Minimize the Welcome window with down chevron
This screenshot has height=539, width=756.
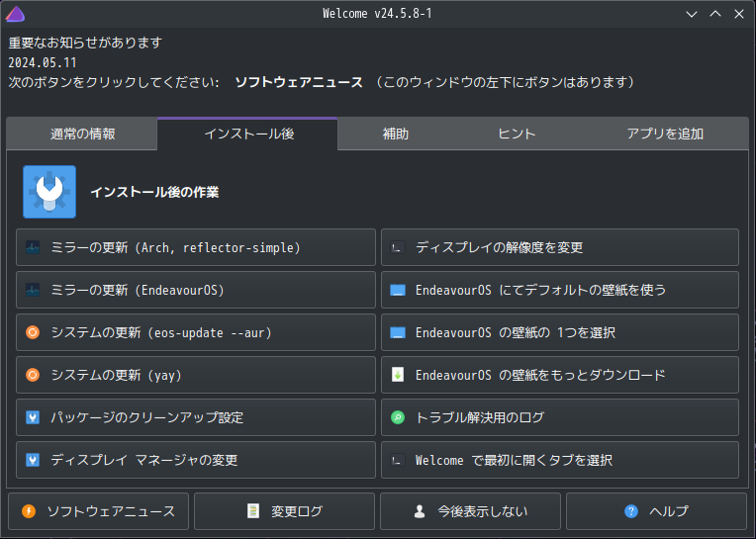pos(692,14)
